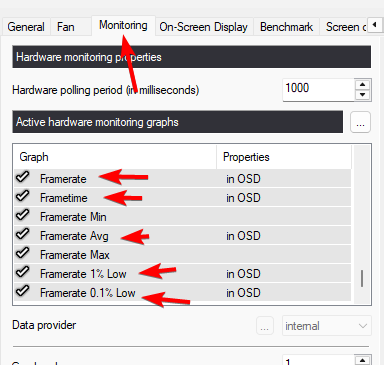Select the Frametime row label
Viewport: 384px width, 365px height.
[64, 198]
